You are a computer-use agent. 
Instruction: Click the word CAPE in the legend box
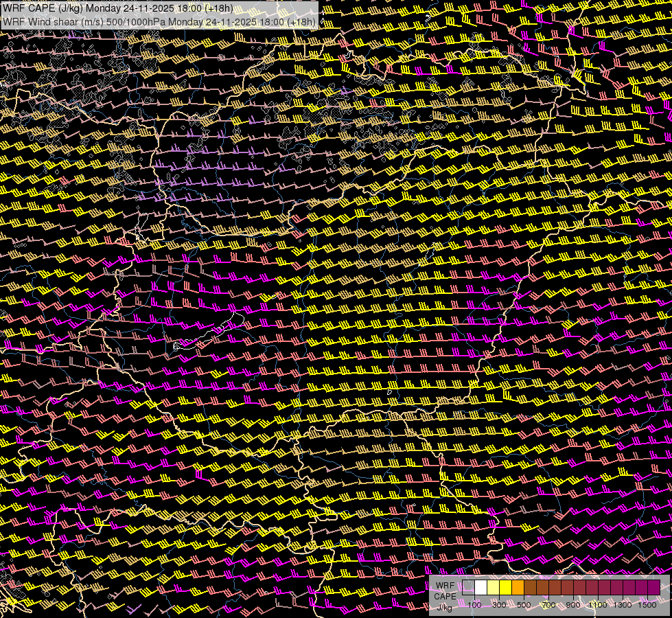tap(445, 596)
